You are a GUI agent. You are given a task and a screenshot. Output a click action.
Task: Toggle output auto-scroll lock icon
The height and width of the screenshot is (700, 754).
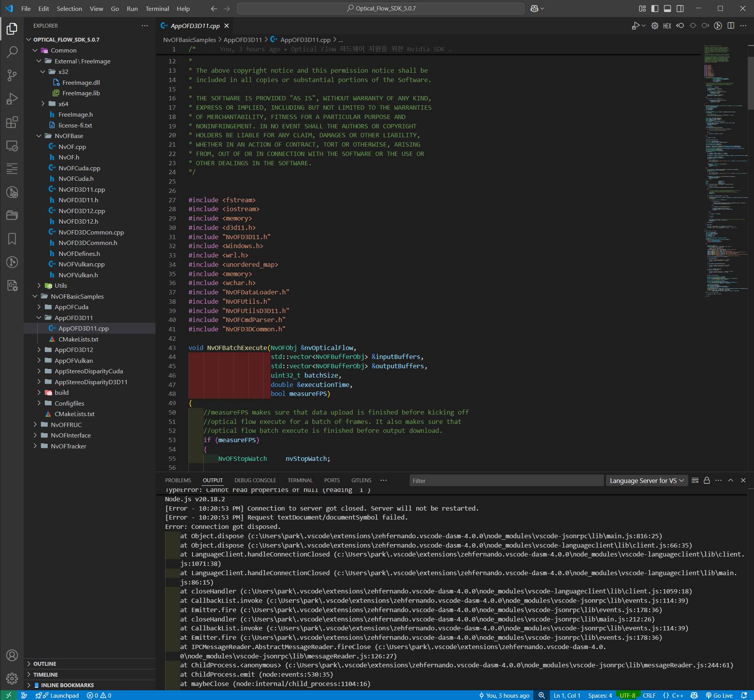tap(707, 480)
